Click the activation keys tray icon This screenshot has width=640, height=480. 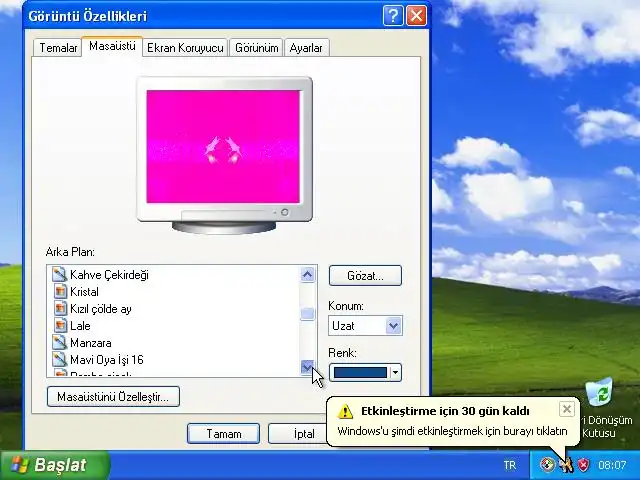click(x=566, y=464)
